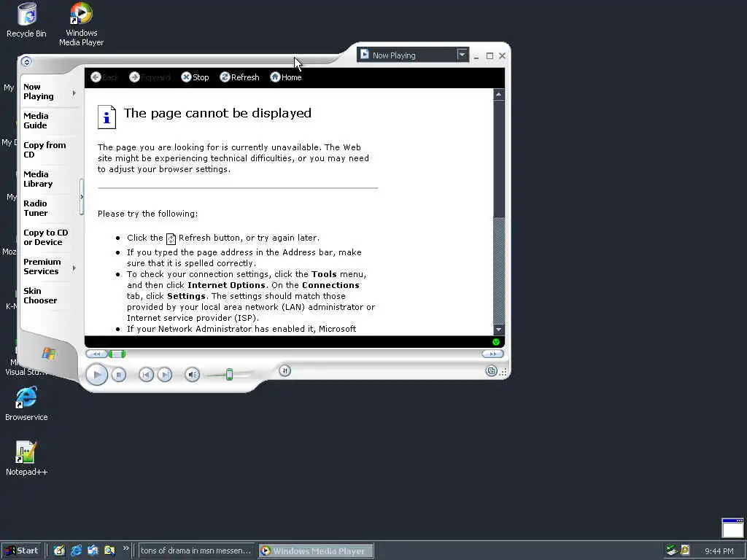Screen dimensions: 747x560
Task: Open the Recycle Bin desktop icon
Action: pyautogui.click(x=26, y=20)
